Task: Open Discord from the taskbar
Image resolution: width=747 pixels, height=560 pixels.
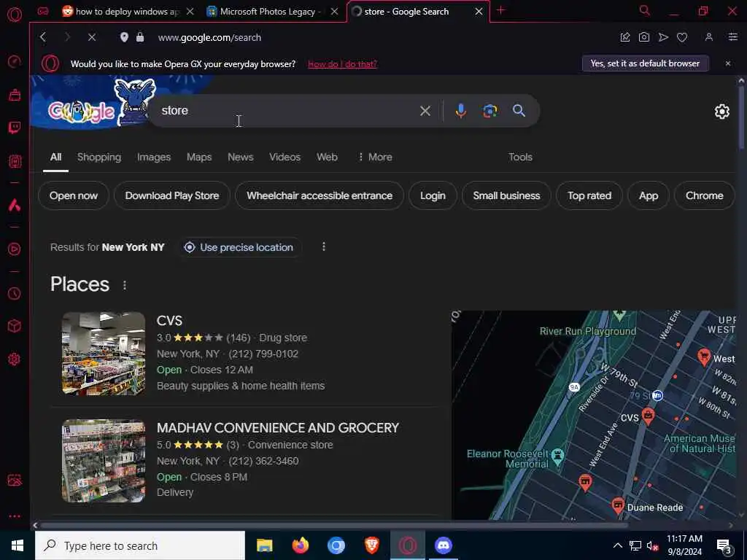Action: [444, 545]
